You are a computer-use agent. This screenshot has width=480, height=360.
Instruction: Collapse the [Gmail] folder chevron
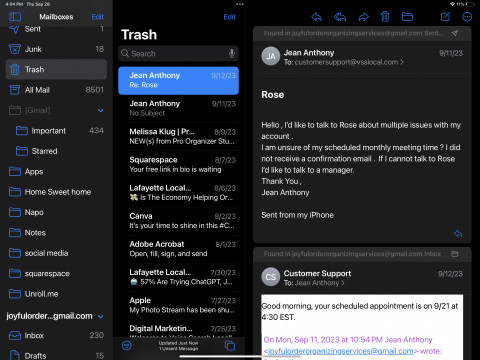pyautogui.click(x=101, y=110)
